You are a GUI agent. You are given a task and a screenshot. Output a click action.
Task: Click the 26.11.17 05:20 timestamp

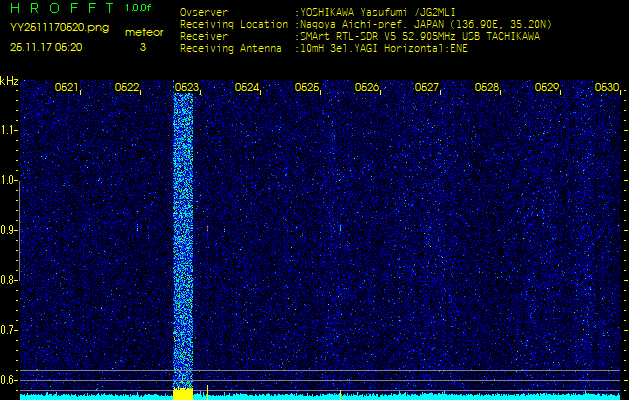(x=46, y=47)
